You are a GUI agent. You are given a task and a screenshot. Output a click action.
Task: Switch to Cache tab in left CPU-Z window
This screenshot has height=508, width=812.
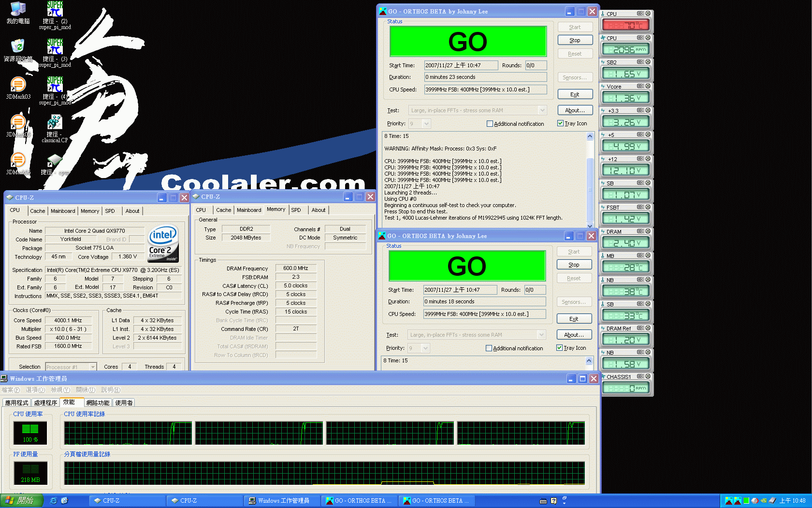(x=37, y=211)
